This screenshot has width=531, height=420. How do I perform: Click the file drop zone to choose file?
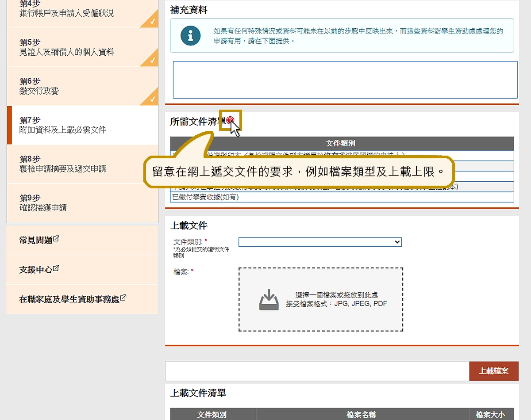click(x=320, y=299)
